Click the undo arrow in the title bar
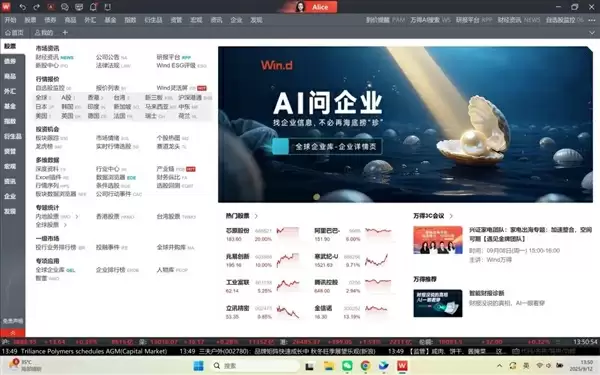Image resolution: width=600 pixels, height=375 pixels. (23, 7)
